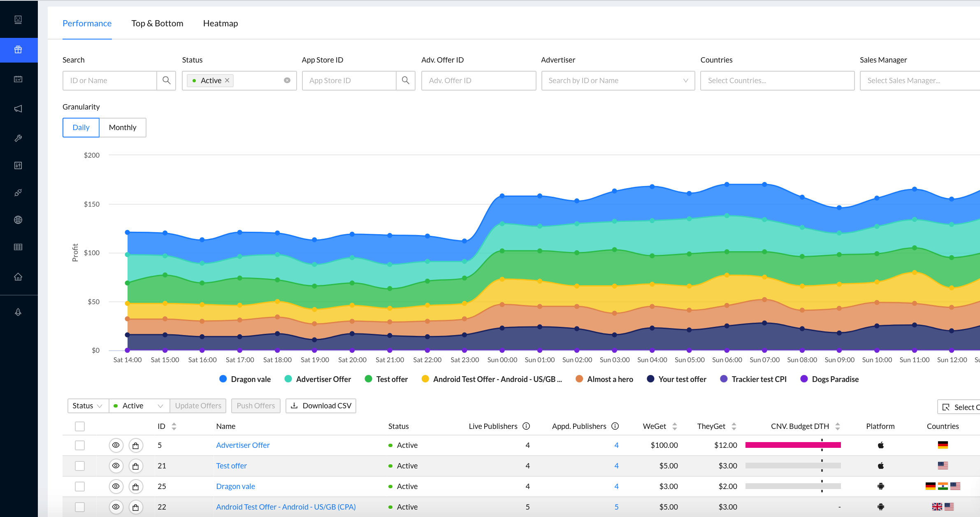The width and height of the screenshot is (980, 517).
Task: Select the megaphone campaigns icon in sidebar
Action: (18, 109)
